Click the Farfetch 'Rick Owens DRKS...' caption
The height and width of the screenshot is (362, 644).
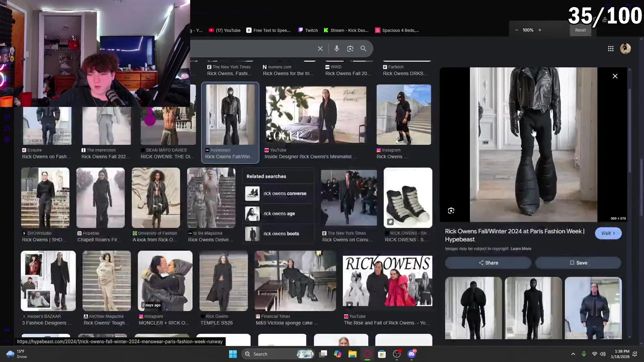tap(405, 73)
